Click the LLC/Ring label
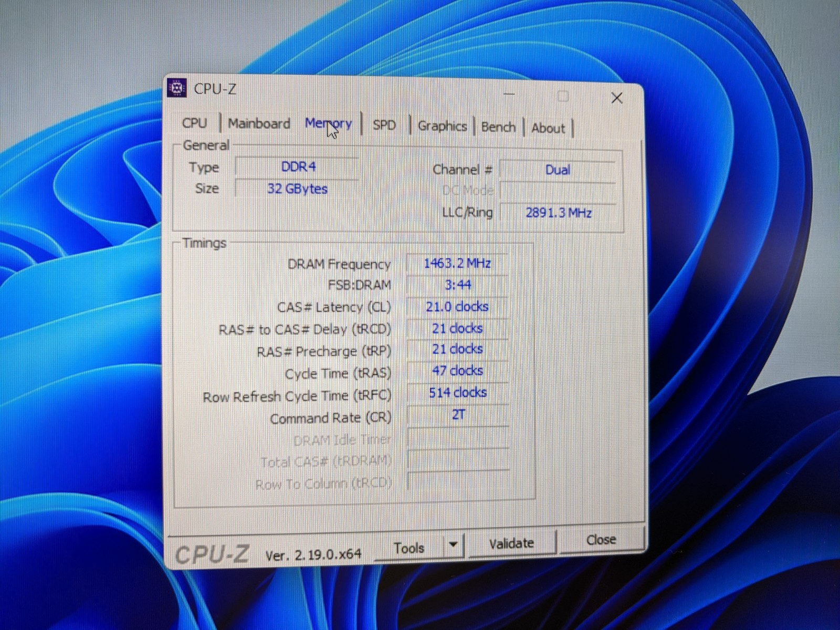Screen dimensions: 840x630 467,213
